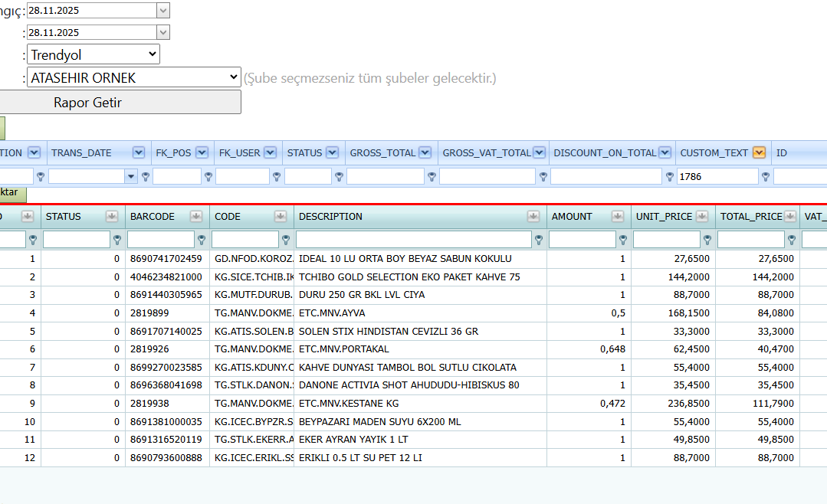Click the DESCRIPTION filter input field

click(414, 240)
